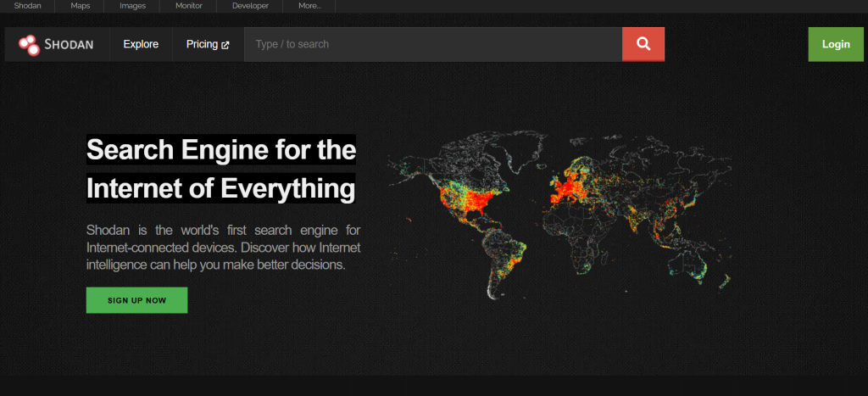Click the 'Shodan is the world's first' paragraph
Image resolution: width=868 pixels, height=396 pixels.
[224, 247]
